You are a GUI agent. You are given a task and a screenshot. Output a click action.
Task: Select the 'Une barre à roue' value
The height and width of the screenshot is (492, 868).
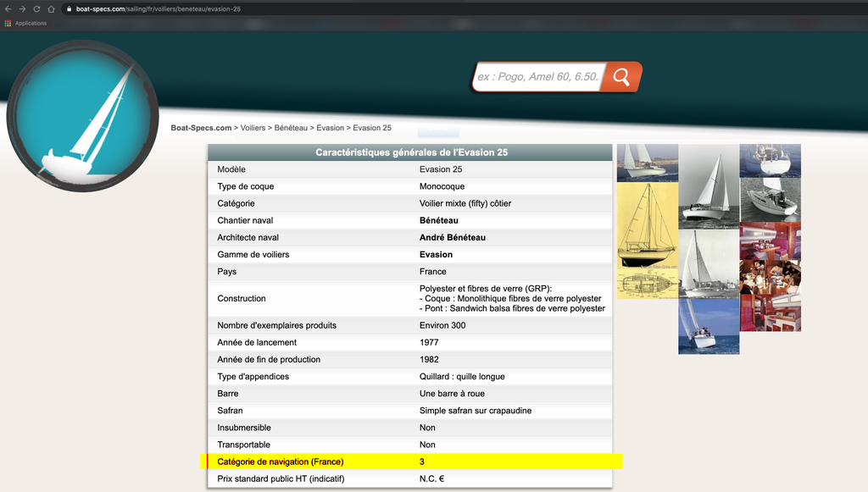tap(452, 394)
